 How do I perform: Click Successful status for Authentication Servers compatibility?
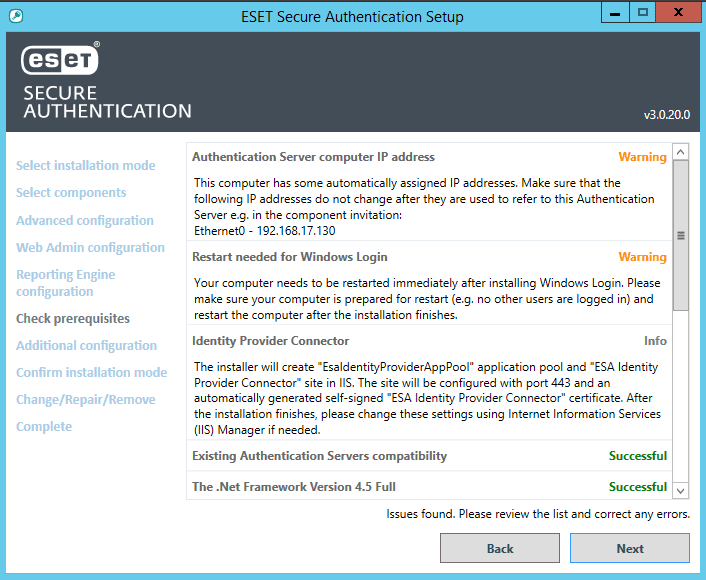point(638,456)
